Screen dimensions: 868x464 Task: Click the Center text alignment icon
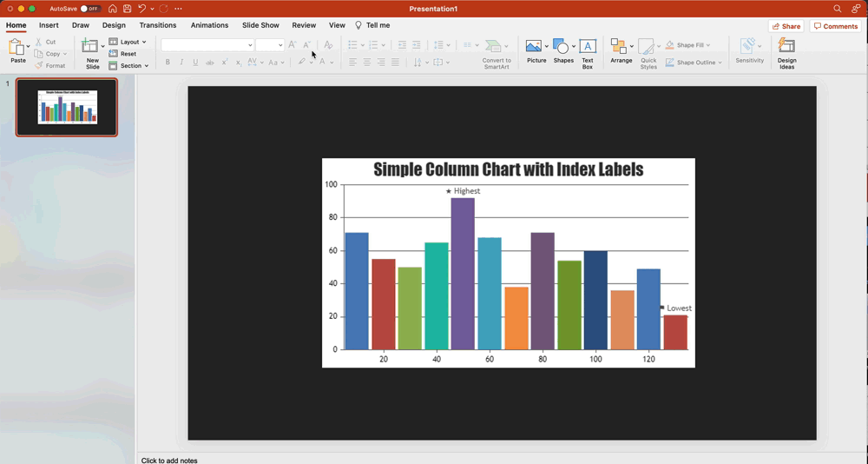(x=366, y=62)
